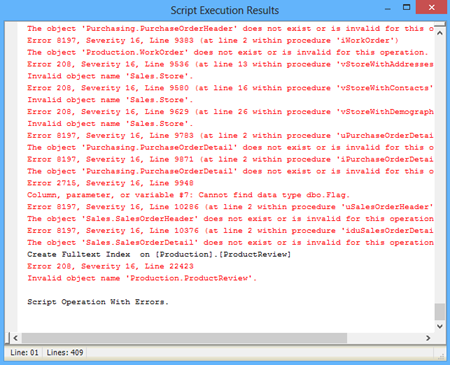Click the 'Sales.SalesOrderHeader' does not exist line
The width and height of the screenshot is (450, 365).
(230, 219)
